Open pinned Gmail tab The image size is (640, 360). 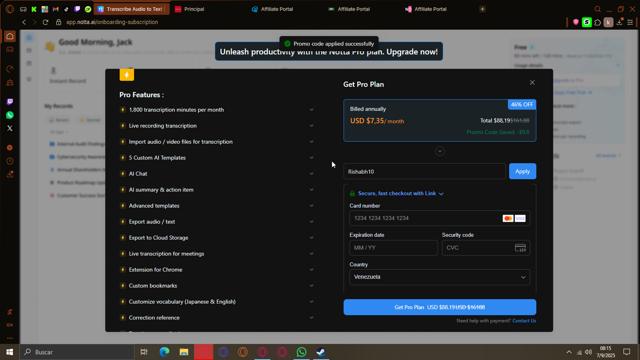[x=56, y=9]
